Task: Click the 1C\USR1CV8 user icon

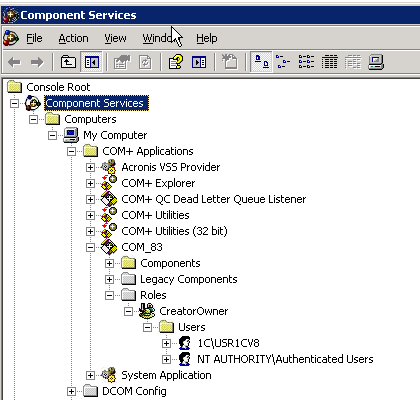Action: coord(185,343)
